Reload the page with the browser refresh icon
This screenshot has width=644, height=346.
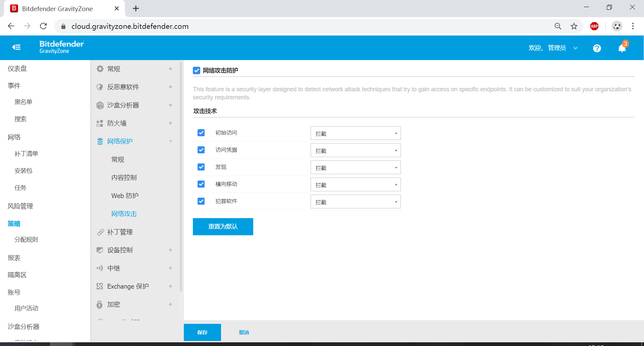coord(43,26)
